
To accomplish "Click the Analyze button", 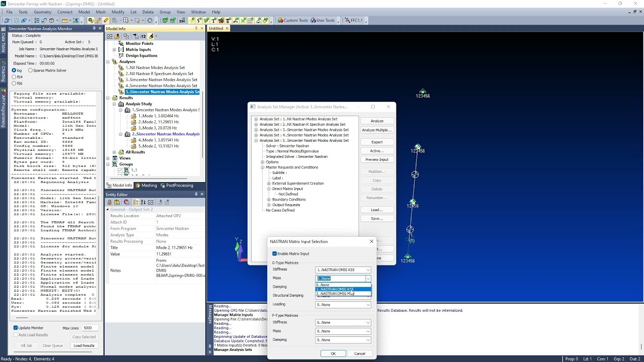I will point(377,121).
